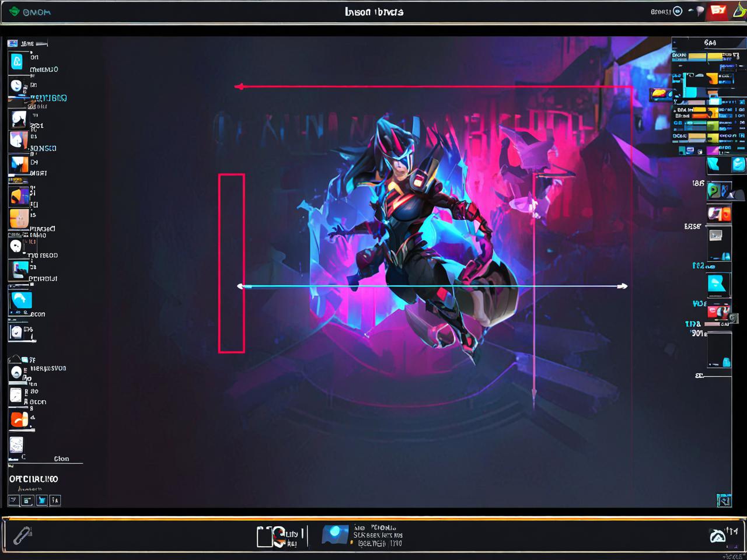Select the large cyan bird icon in left sidebar
The image size is (747, 560).
(21, 300)
